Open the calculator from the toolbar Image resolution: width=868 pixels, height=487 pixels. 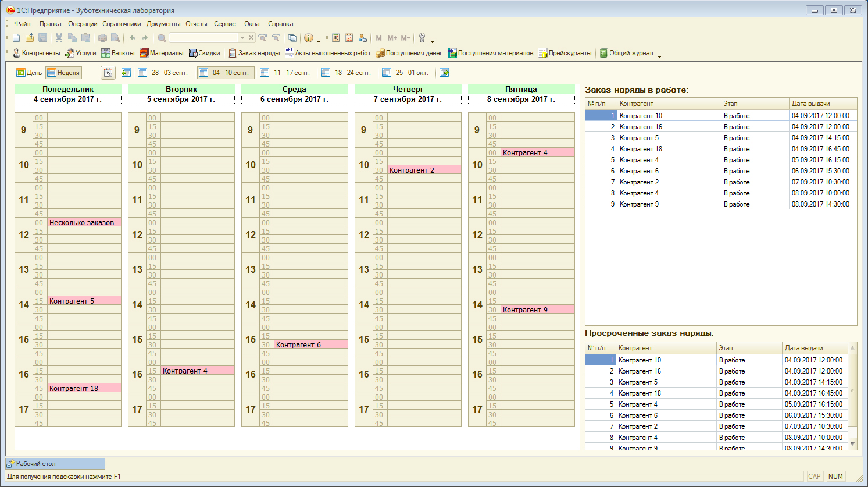point(335,38)
